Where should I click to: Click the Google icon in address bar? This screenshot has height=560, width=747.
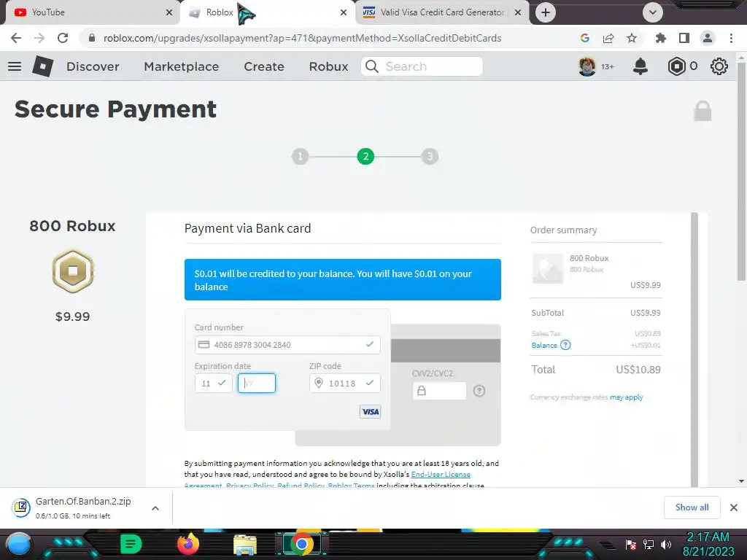(x=584, y=38)
